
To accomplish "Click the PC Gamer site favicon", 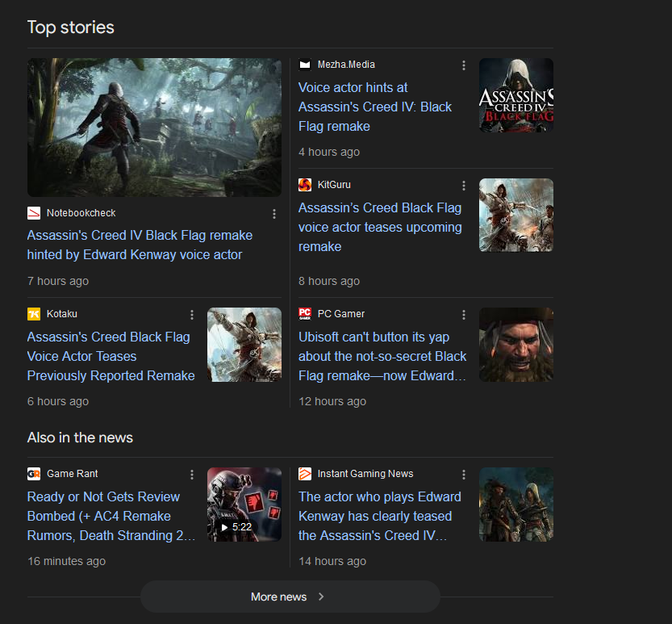I will point(305,314).
